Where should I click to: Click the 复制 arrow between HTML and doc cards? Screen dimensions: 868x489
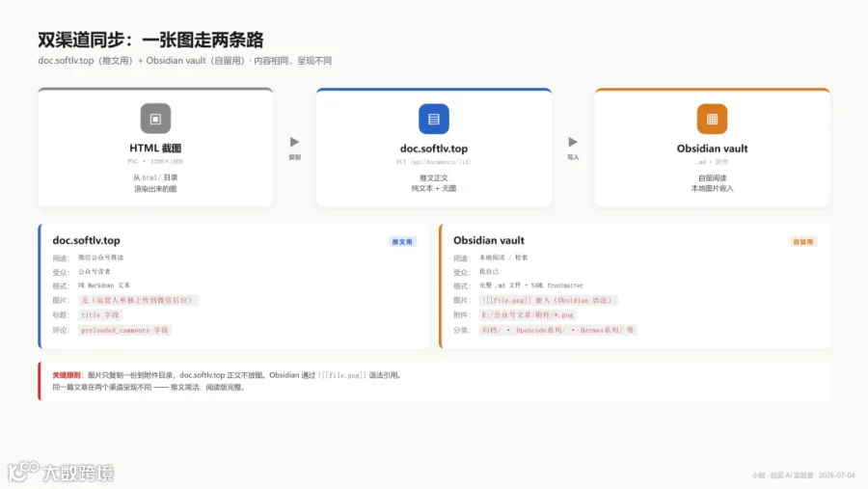point(294,143)
